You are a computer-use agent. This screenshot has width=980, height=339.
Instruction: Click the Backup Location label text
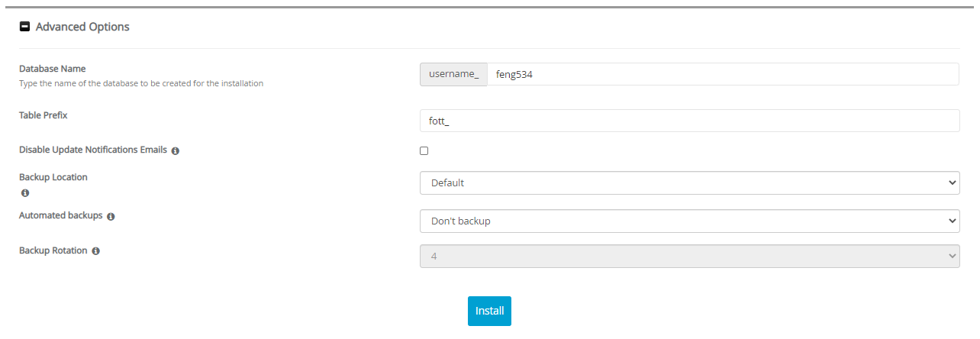click(53, 177)
